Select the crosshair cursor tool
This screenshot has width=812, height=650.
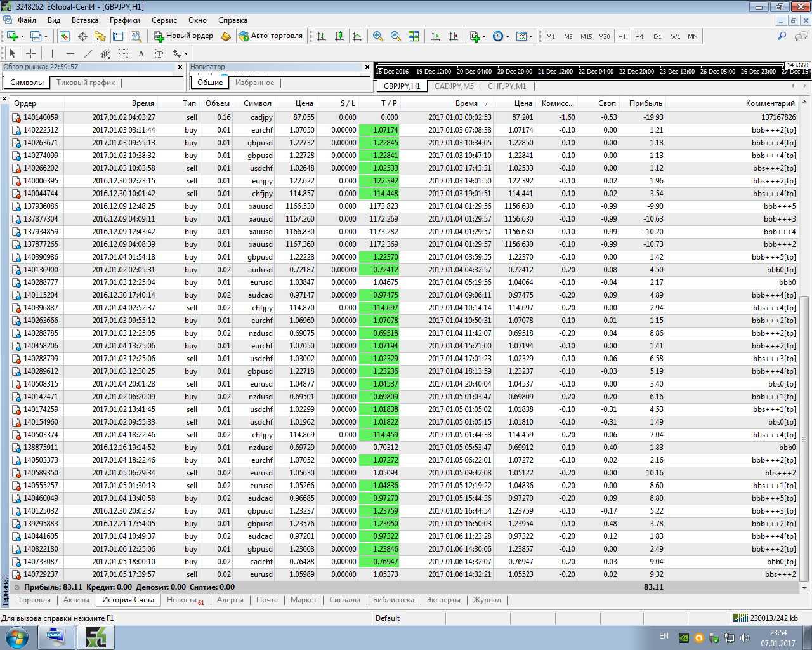pos(30,54)
